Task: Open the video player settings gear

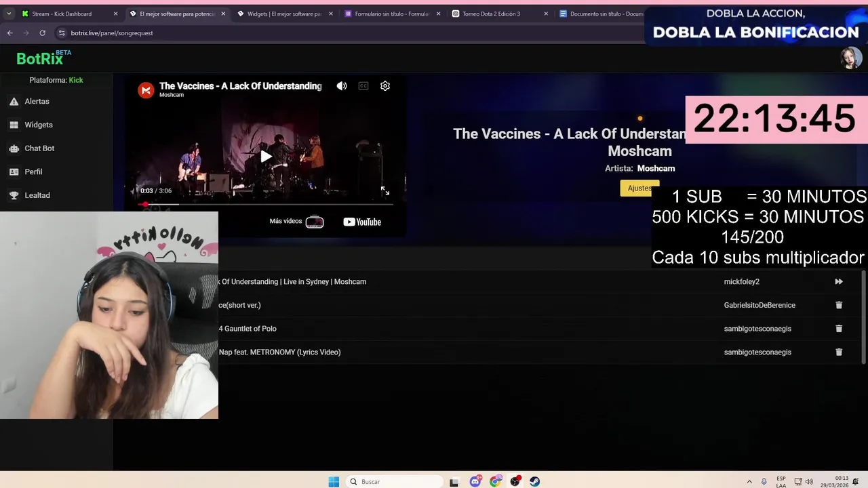Action: pyautogui.click(x=385, y=86)
